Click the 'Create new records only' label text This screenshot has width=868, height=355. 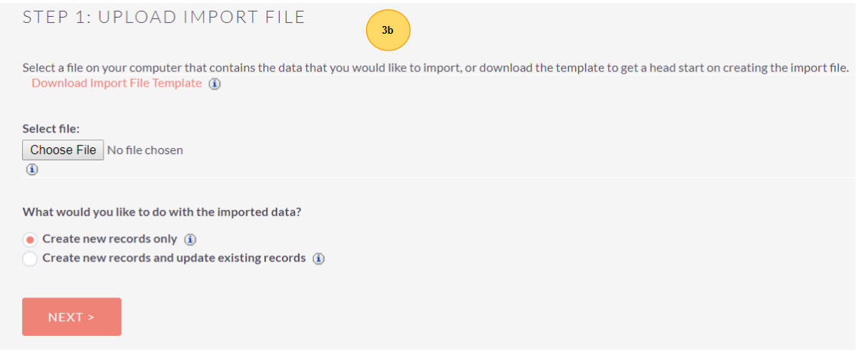coord(110,239)
